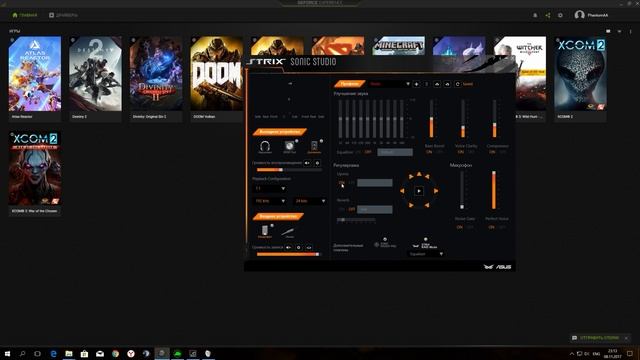640x360 pixels.
Task: Upload profile to cloud icon
Action: tap(437, 84)
